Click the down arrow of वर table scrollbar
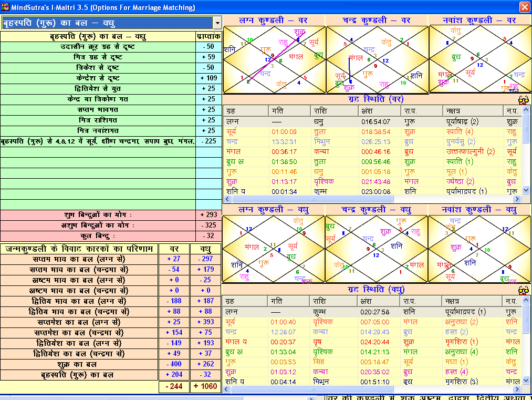The width and height of the screenshot is (532, 400). coord(526,190)
